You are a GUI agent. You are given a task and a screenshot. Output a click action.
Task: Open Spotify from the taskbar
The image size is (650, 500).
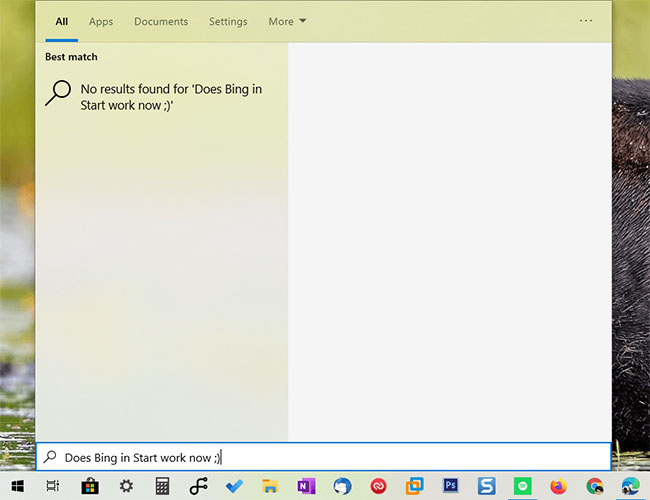pos(523,486)
